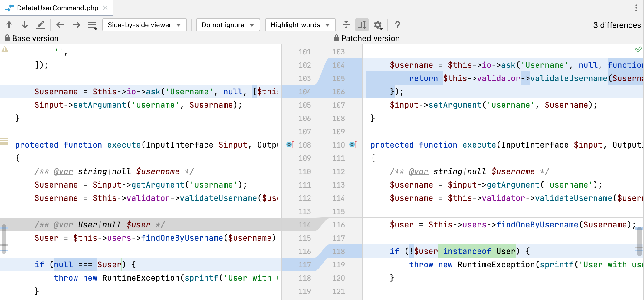Click the 3 differences label

pos(617,25)
